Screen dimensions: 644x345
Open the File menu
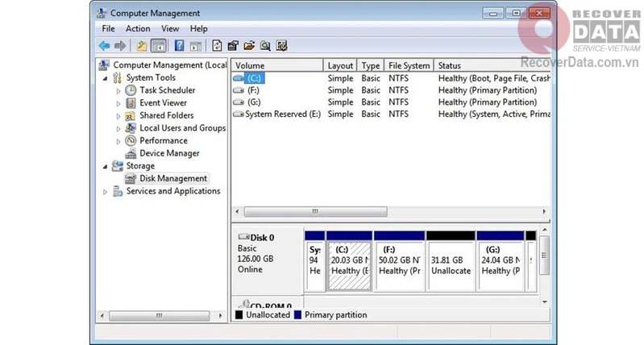click(109, 29)
